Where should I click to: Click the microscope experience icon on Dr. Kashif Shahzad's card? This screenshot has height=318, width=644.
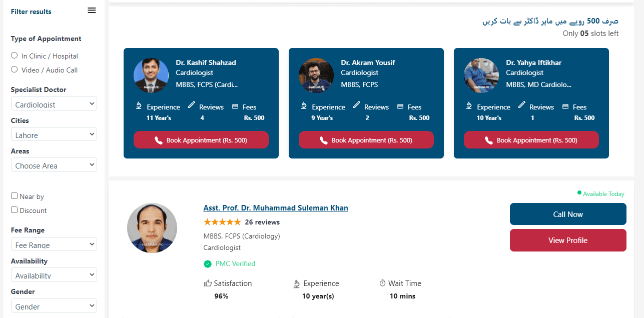coord(139,105)
